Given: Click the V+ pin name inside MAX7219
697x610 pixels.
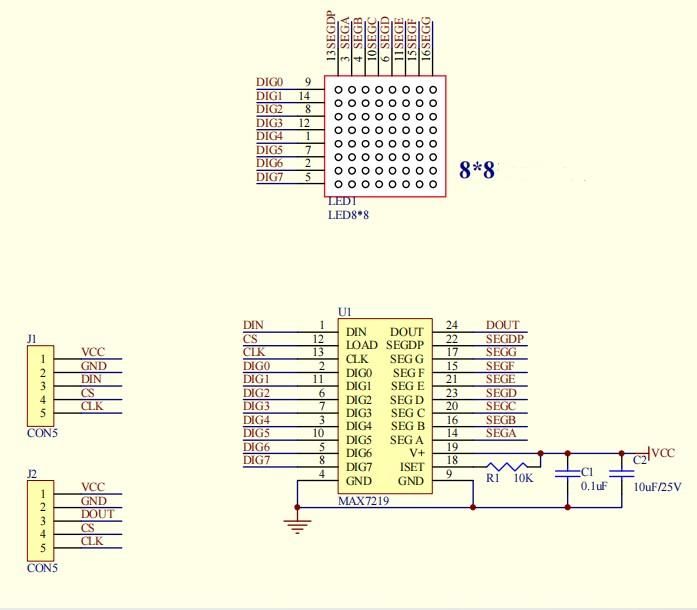Looking at the screenshot, I should tap(417, 453).
